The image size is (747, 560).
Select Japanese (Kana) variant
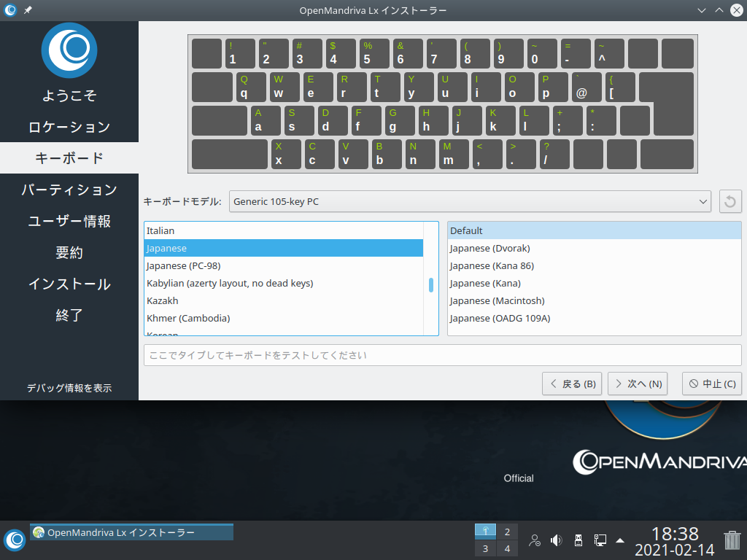tap(594, 284)
